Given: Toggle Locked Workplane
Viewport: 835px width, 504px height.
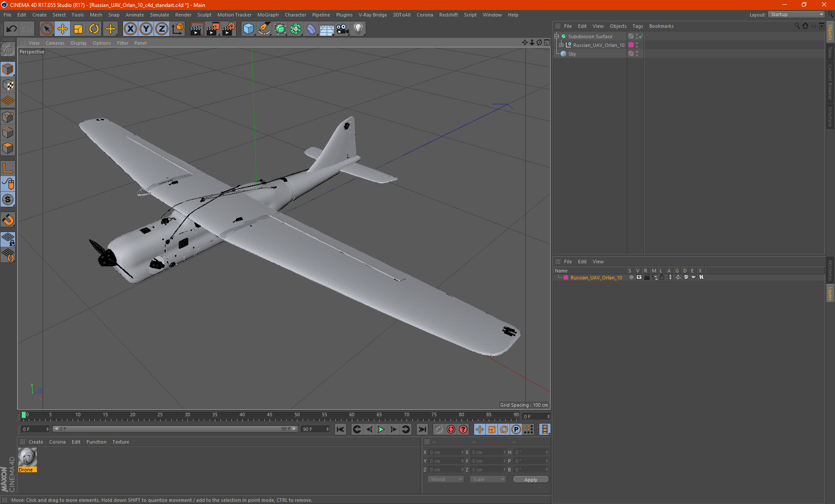Looking at the screenshot, I should coord(8,239).
